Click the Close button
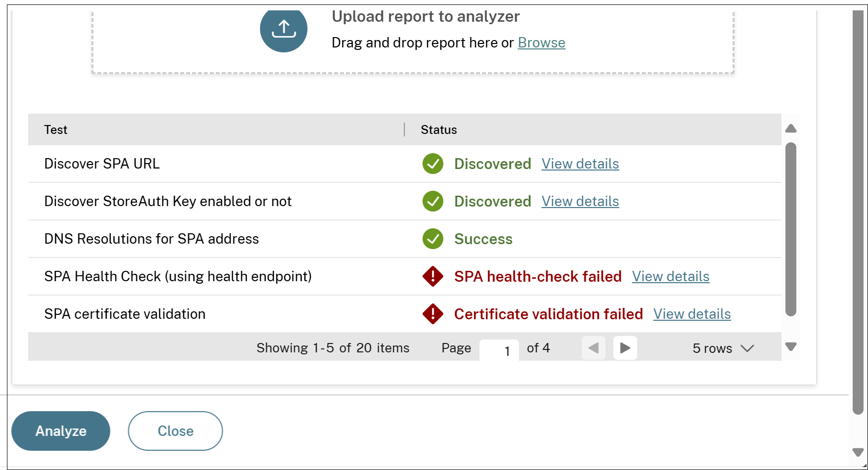Screen dimensions: 868x470 [x=175, y=431]
